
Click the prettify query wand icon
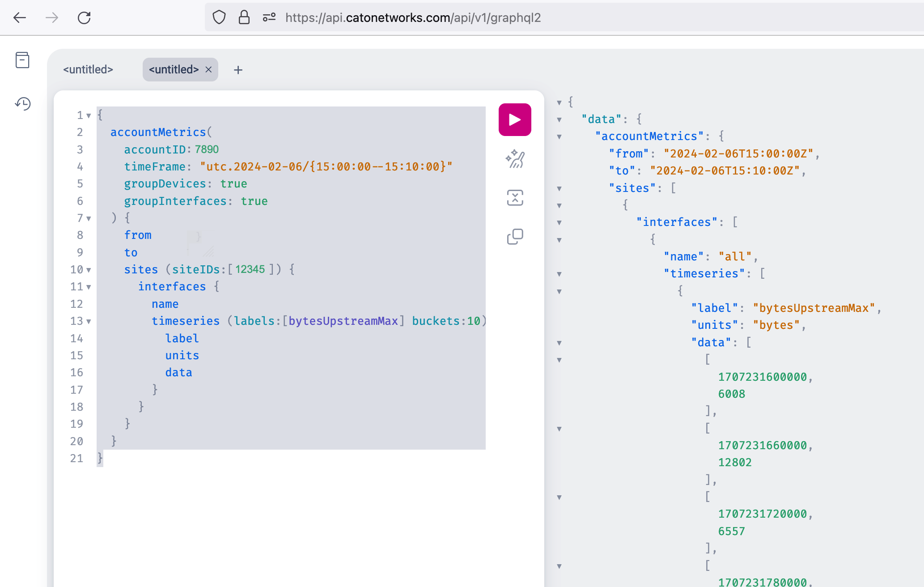515,159
